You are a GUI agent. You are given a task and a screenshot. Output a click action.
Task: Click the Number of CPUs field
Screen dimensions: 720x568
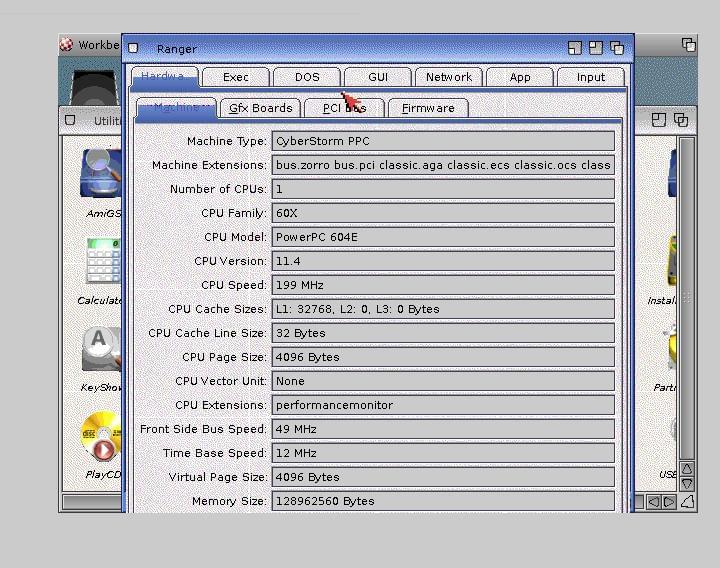pyautogui.click(x=443, y=189)
